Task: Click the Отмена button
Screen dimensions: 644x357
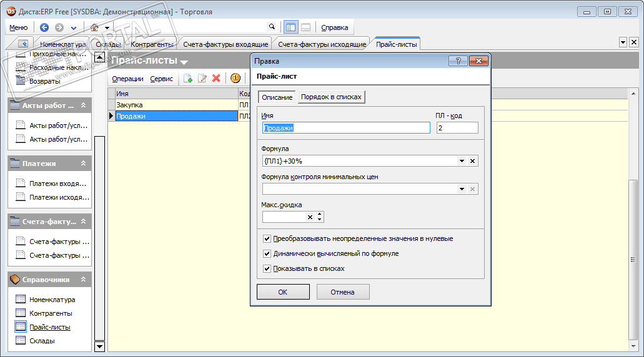Action: pyautogui.click(x=342, y=291)
